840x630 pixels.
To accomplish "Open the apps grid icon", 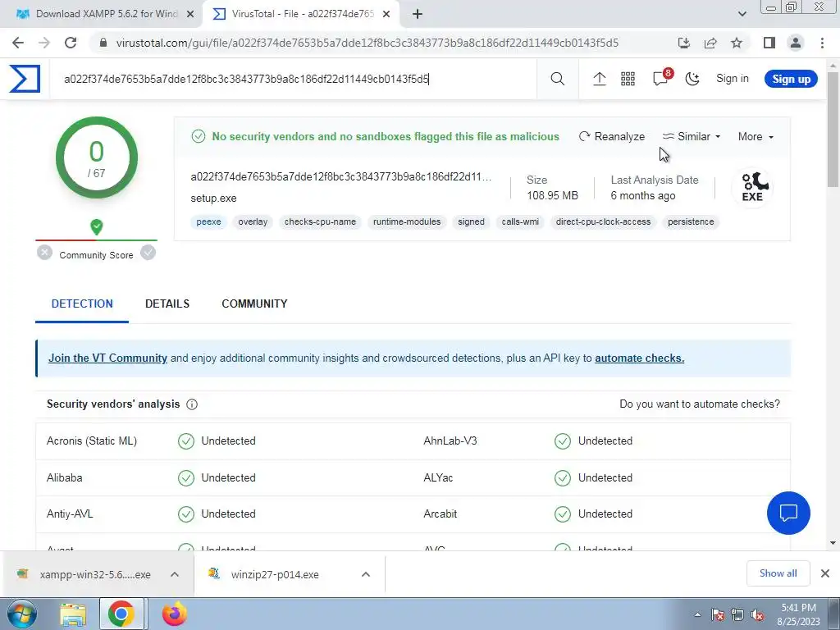I will [x=628, y=79].
